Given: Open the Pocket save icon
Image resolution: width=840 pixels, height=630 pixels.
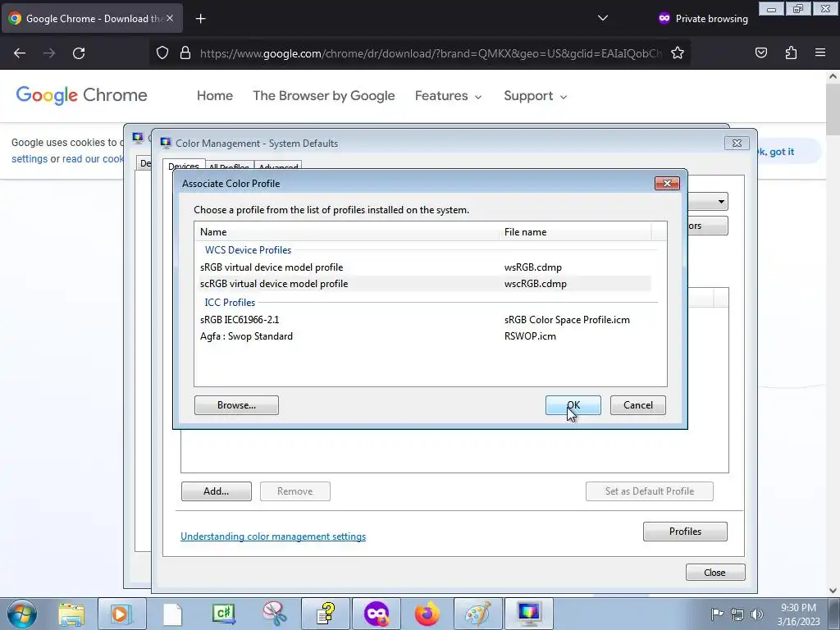Looking at the screenshot, I should click(760, 53).
